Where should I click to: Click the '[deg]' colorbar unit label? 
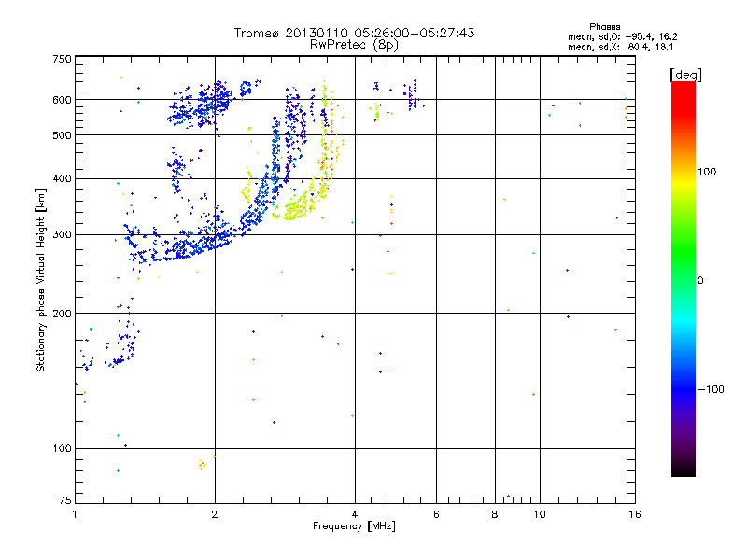tap(685, 75)
